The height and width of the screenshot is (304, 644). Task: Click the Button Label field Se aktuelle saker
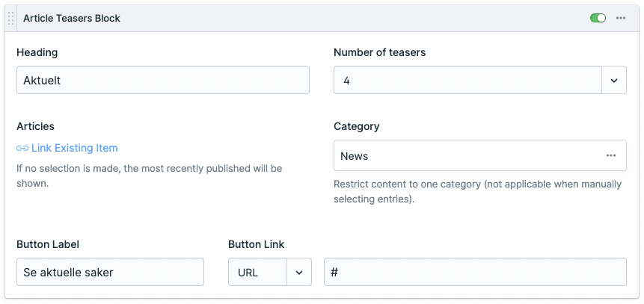pos(110,273)
